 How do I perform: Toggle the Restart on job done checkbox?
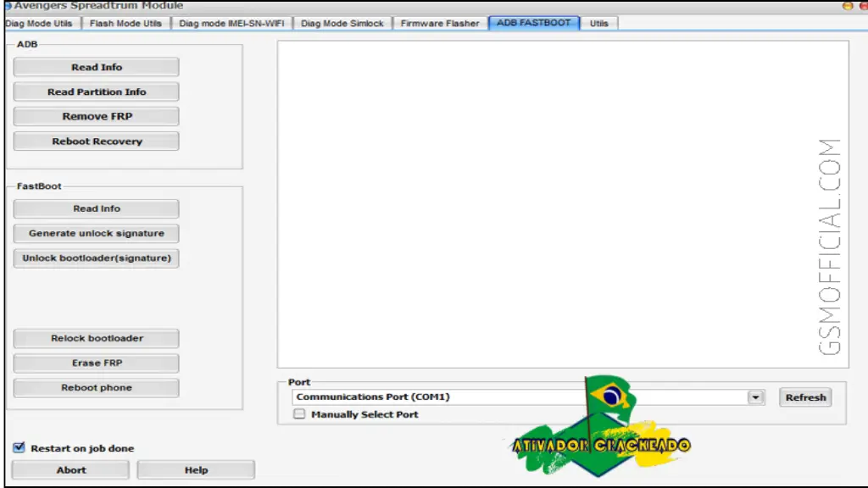point(19,447)
